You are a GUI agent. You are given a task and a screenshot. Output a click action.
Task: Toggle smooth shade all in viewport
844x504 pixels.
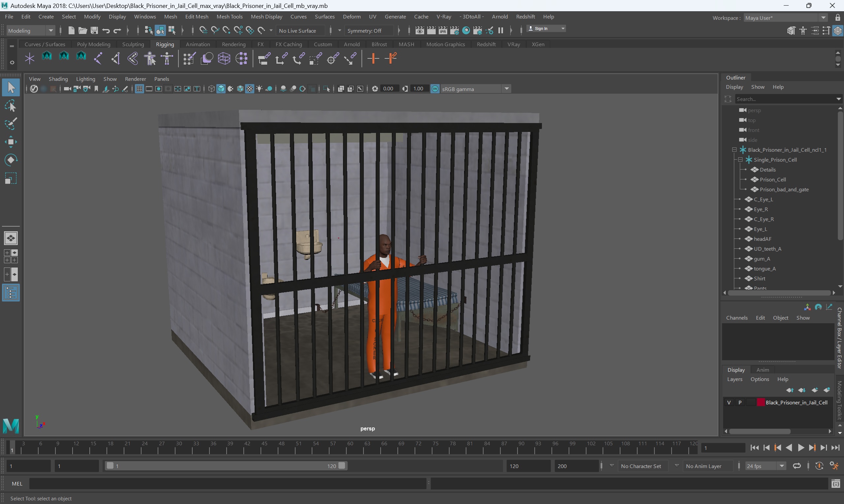tap(221, 89)
